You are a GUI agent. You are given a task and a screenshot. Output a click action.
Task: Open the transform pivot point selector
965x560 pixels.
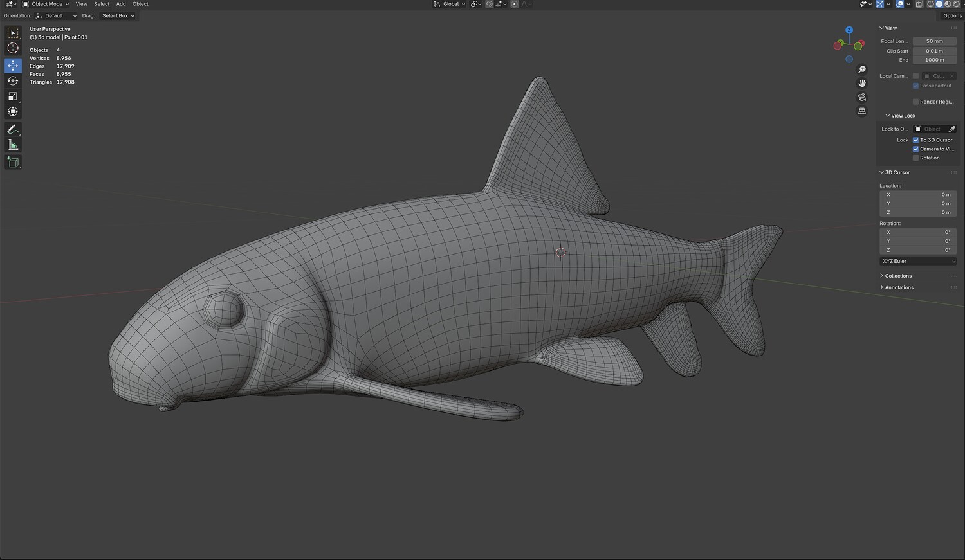click(x=476, y=4)
